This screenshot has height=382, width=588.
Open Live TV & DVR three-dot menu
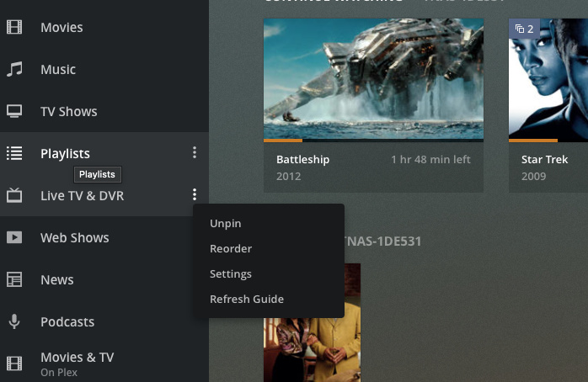195,194
